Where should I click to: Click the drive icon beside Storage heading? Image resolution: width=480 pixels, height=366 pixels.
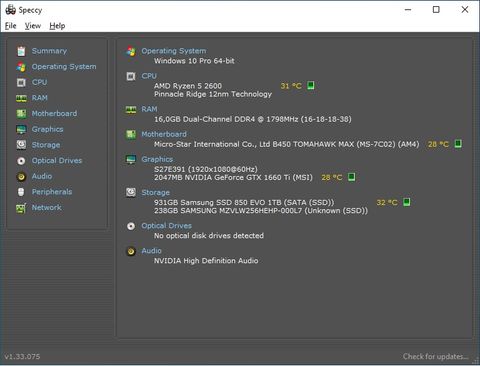click(x=131, y=193)
